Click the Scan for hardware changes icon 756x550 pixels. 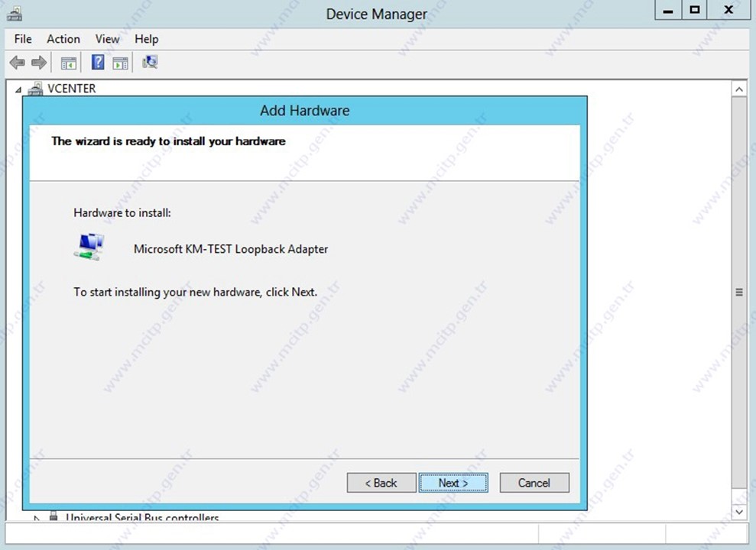150,62
